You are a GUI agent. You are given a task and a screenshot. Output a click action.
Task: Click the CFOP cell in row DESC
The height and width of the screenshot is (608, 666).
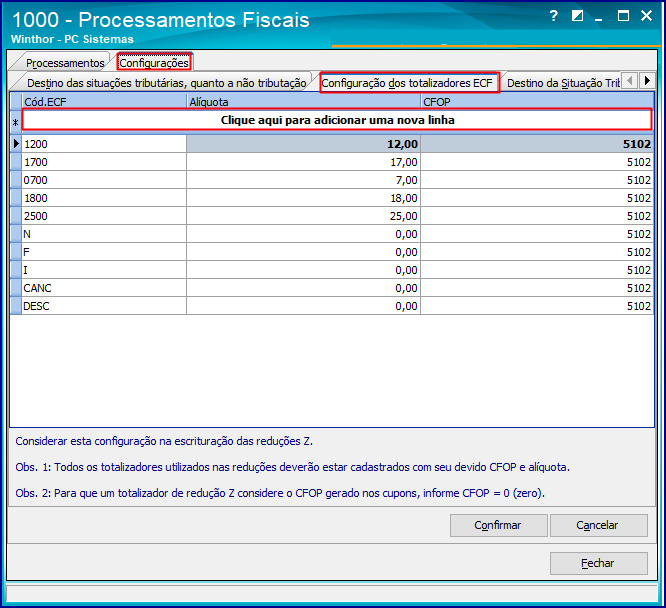pos(537,306)
